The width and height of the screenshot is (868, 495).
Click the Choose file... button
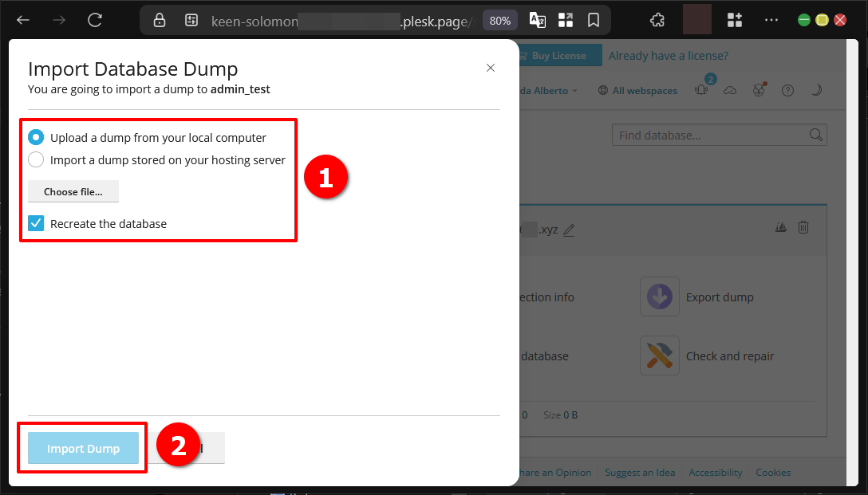click(73, 191)
